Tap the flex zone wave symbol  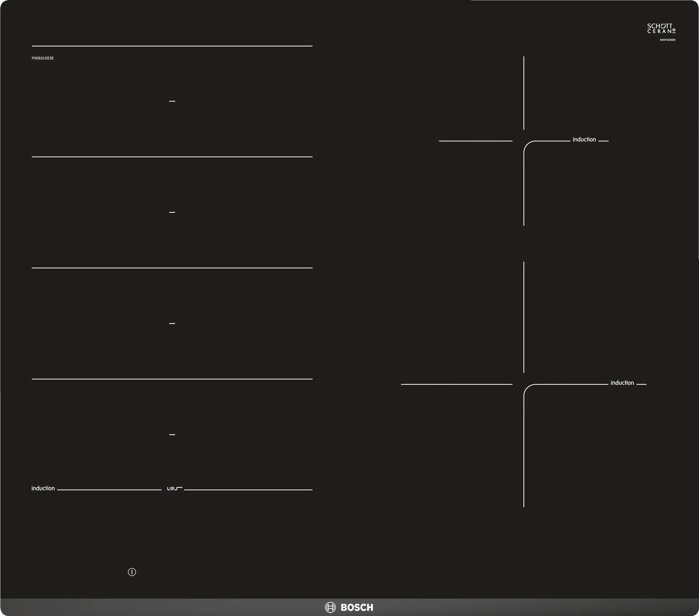click(x=175, y=488)
